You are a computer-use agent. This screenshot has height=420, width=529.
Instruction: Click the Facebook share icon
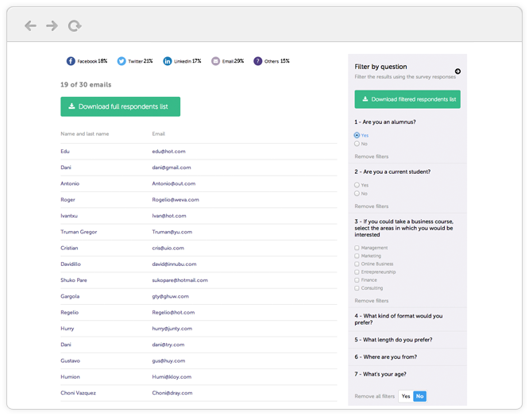click(71, 61)
